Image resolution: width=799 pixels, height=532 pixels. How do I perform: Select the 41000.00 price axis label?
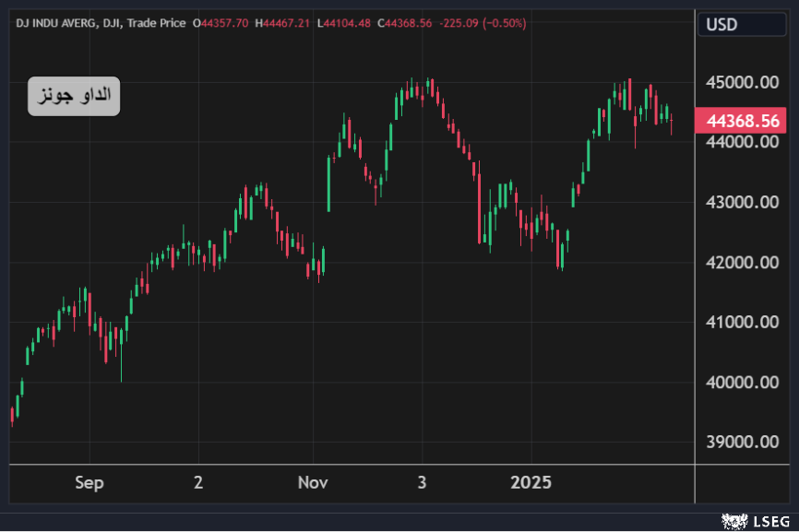pyautogui.click(x=743, y=323)
